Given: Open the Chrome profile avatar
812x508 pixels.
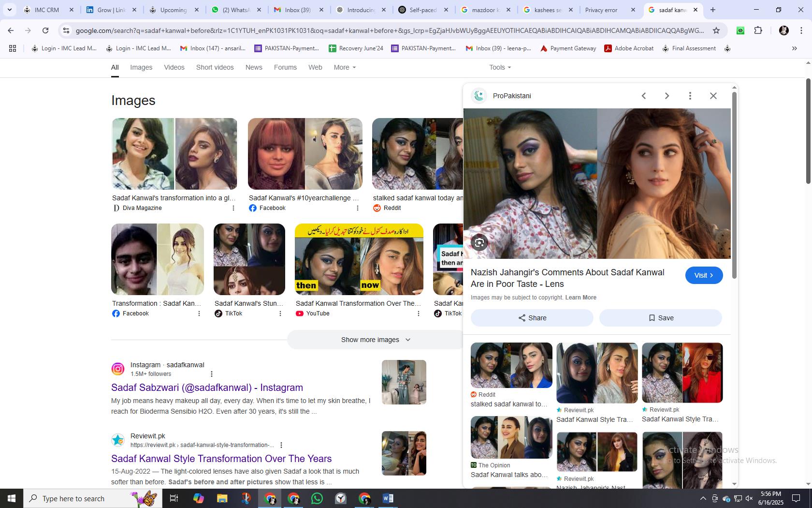Looking at the screenshot, I should coord(783,30).
